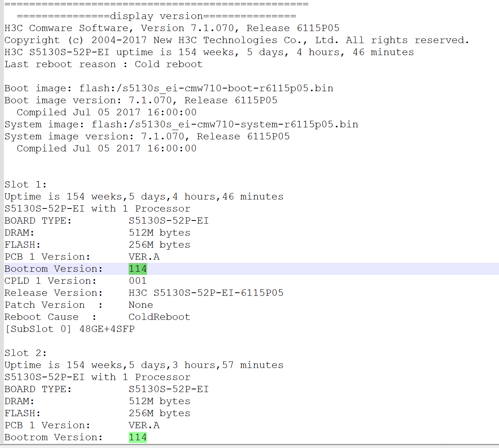Click the "BOARD TYPE:" label under Slot 1
499x448 pixels.
(x=38, y=221)
